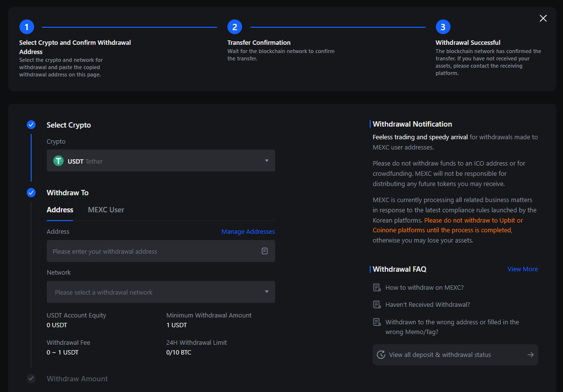This screenshot has height=392, width=563.
Task: Click the green Tether coin logo
Action: (58, 161)
